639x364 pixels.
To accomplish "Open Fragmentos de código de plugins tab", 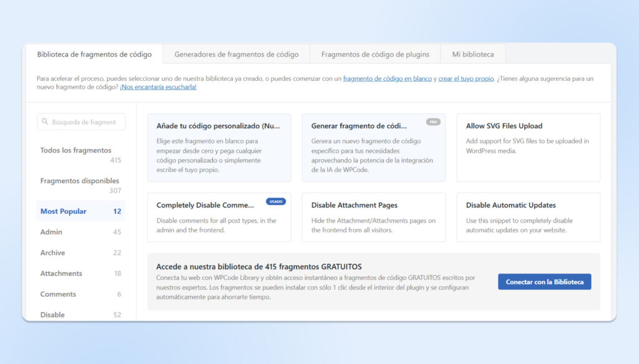I will pyautogui.click(x=375, y=54).
